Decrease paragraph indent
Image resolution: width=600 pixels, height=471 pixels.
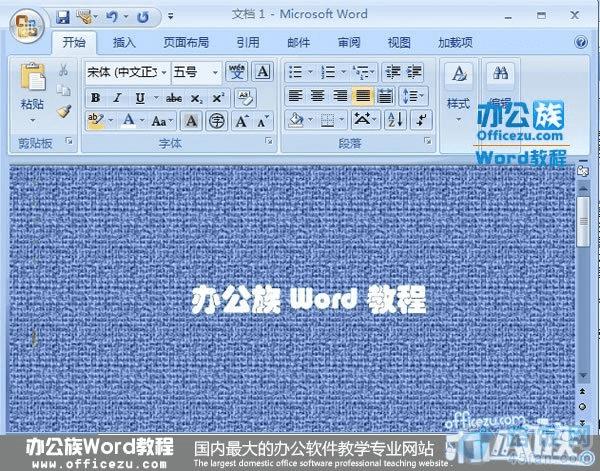pos(393,72)
